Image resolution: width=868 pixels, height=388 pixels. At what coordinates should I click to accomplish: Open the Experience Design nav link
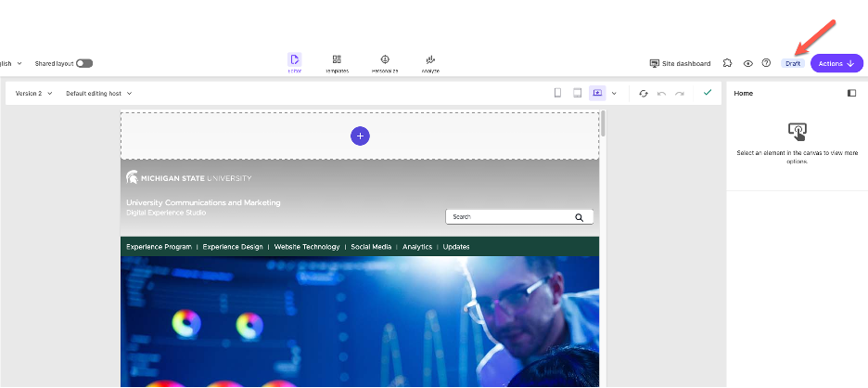point(233,247)
